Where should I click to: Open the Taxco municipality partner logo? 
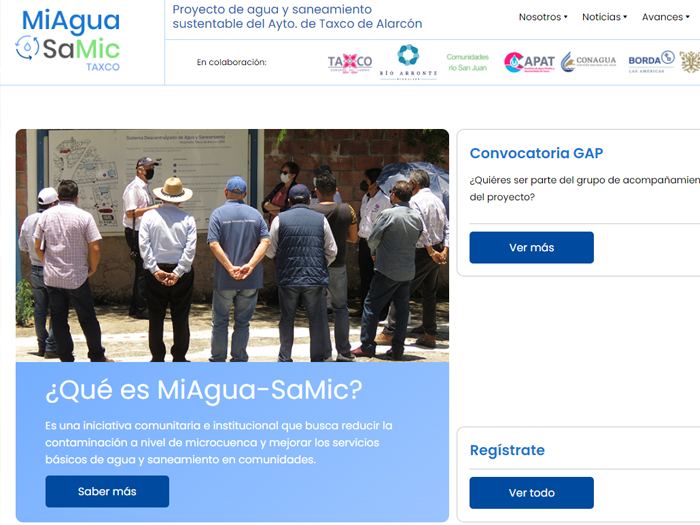pos(350,62)
